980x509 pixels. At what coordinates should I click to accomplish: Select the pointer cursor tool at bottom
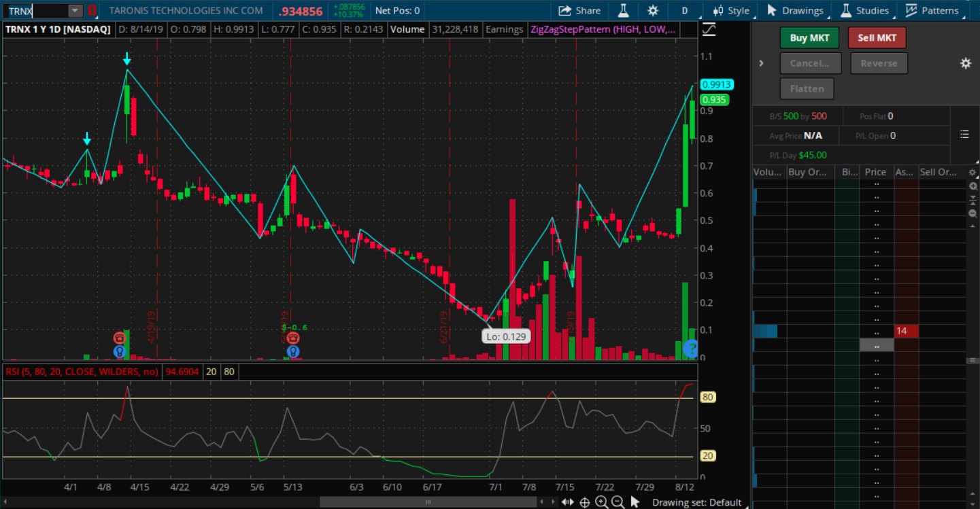point(635,502)
